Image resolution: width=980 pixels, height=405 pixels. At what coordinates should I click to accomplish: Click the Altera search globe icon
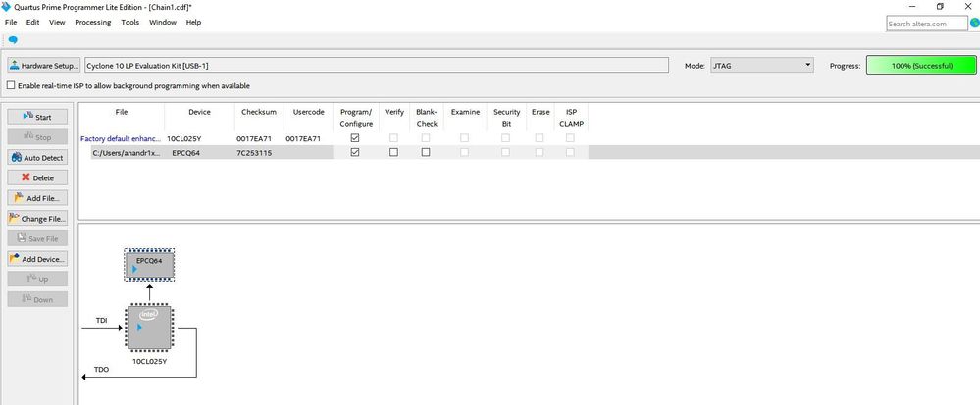(x=974, y=24)
